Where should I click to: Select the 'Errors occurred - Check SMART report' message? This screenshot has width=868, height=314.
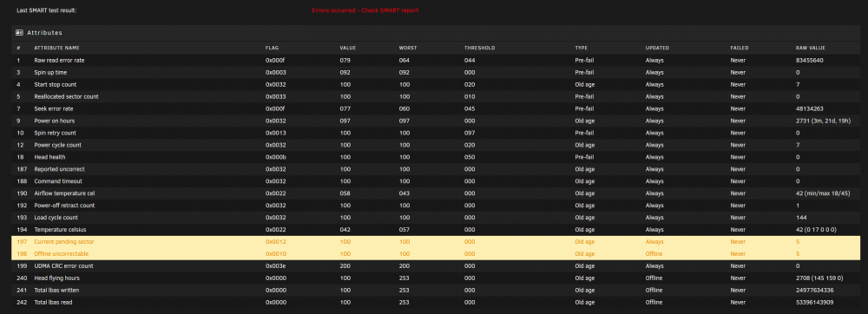[x=365, y=10]
